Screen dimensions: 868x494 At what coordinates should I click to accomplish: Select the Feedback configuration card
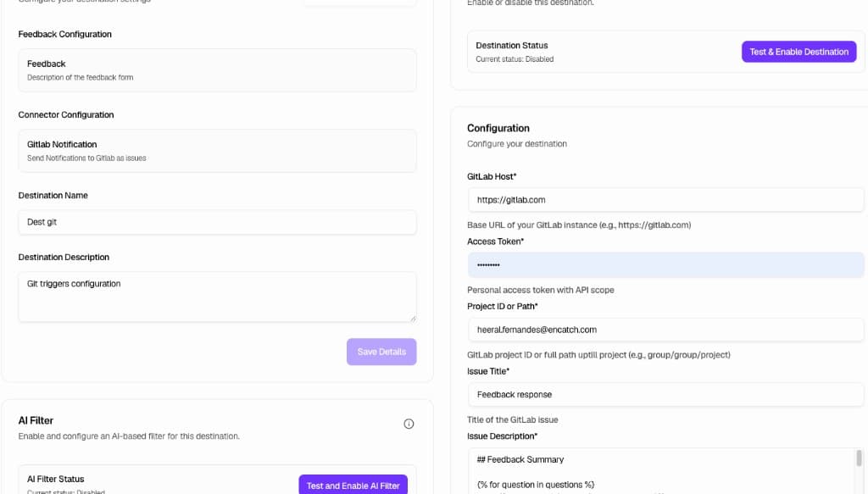[x=217, y=70]
